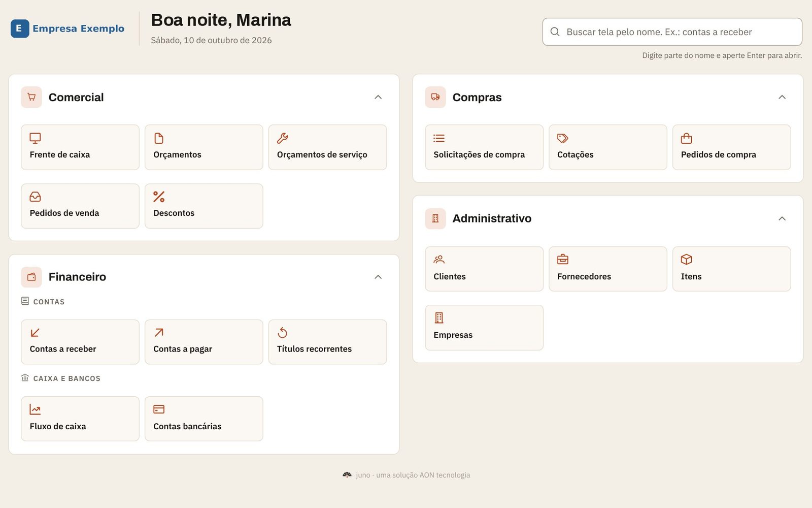Viewport: 812px width, 508px height.
Task: Click the Compras section title
Action: [477, 97]
